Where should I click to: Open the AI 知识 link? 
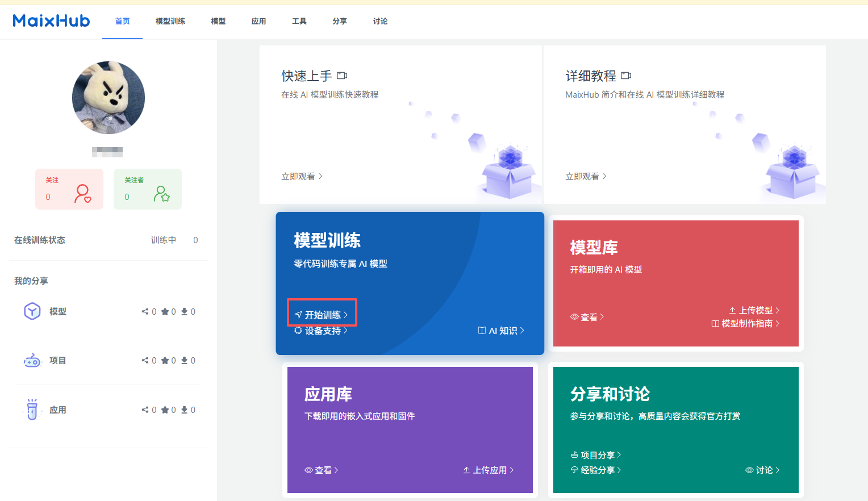click(x=502, y=331)
